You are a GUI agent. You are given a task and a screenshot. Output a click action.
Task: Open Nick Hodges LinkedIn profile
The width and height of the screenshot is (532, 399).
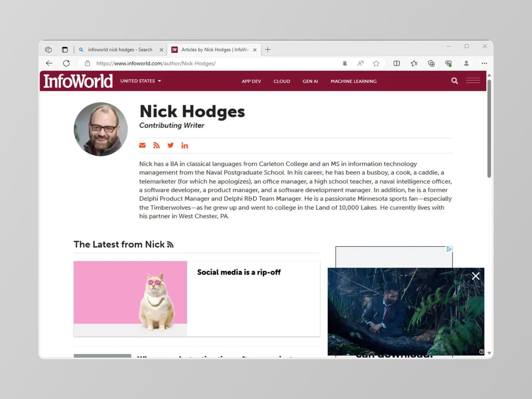pyautogui.click(x=185, y=145)
